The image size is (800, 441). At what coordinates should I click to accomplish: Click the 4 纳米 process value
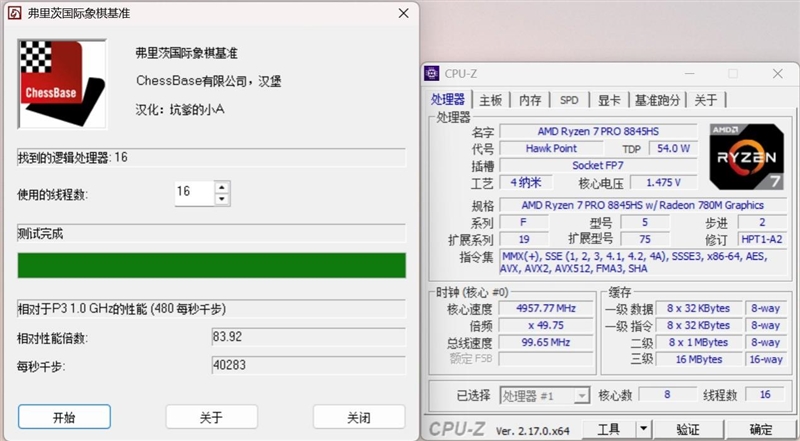tap(526, 182)
